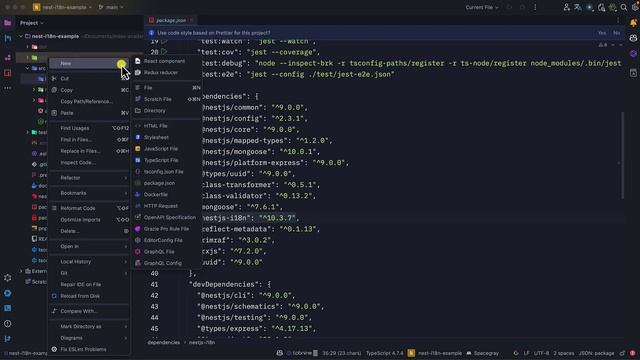640x360 pixels.
Task: Expand the Local History submenu
Action: click(x=89, y=262)
